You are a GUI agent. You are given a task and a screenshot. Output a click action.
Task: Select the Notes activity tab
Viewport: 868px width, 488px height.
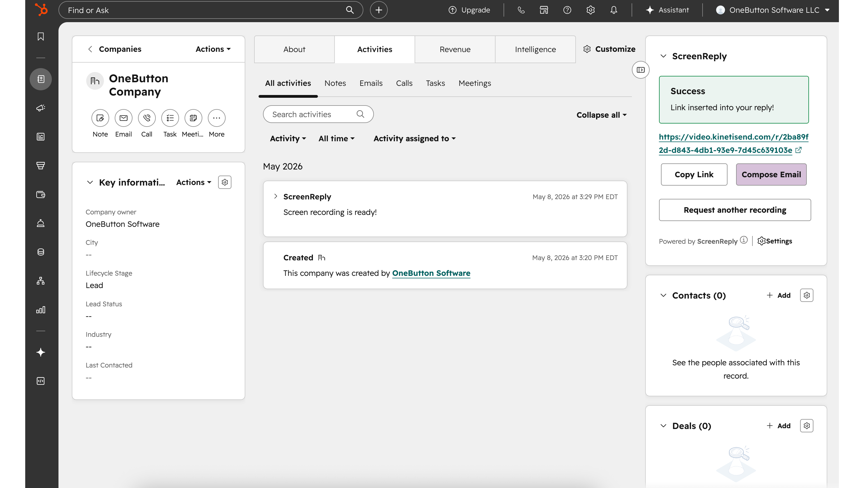[x=335, y=83]
